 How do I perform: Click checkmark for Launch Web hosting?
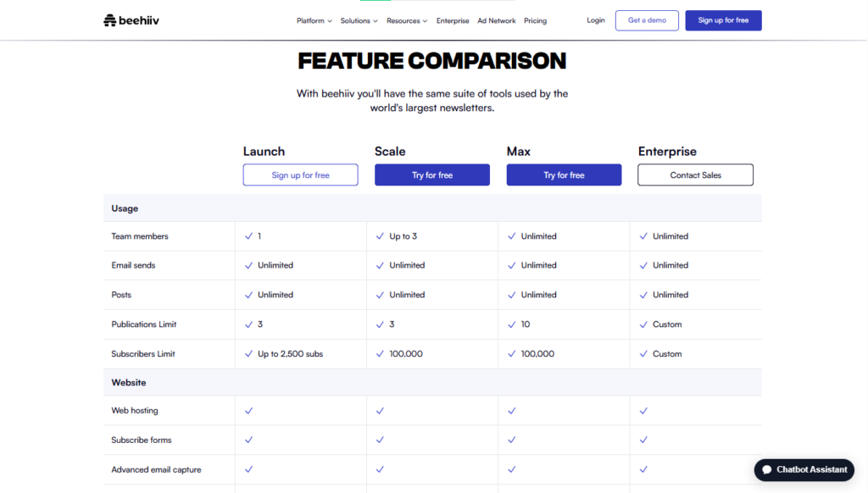tap(248, 411)
